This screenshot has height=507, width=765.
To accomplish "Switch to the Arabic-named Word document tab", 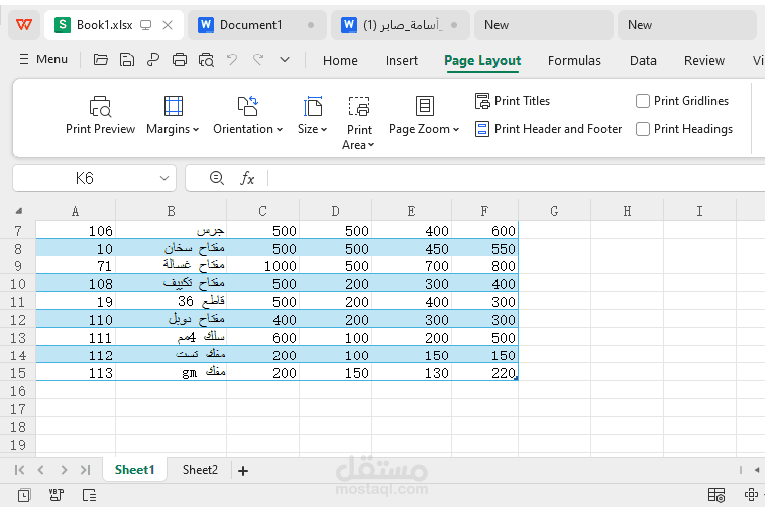I will click(400, 25).
